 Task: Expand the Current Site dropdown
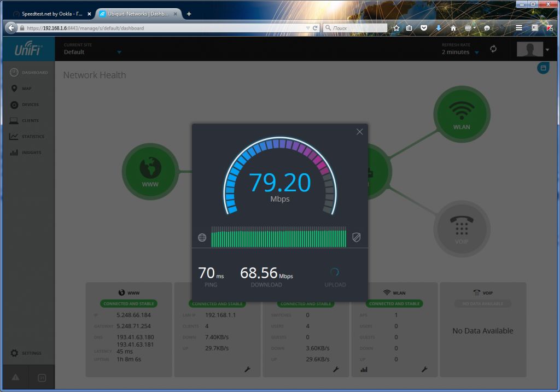(x=119, y=52)
